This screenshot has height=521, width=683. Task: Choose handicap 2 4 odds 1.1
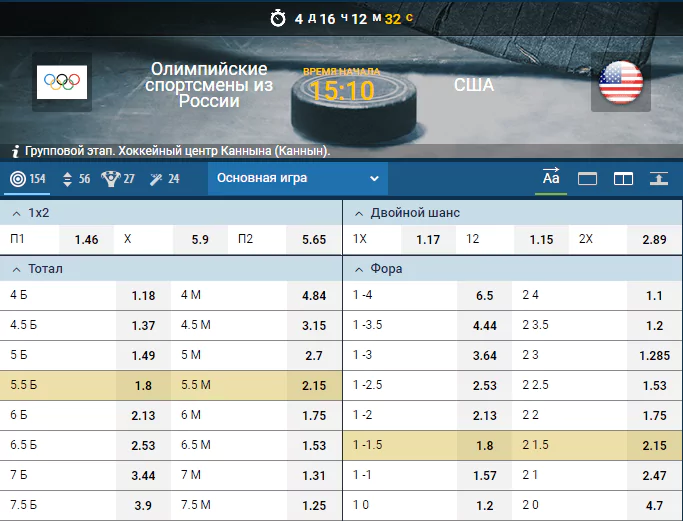654,296
